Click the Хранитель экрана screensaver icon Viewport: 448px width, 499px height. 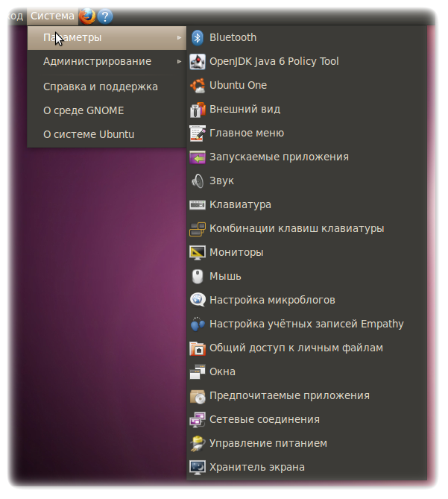coord(198,467)
